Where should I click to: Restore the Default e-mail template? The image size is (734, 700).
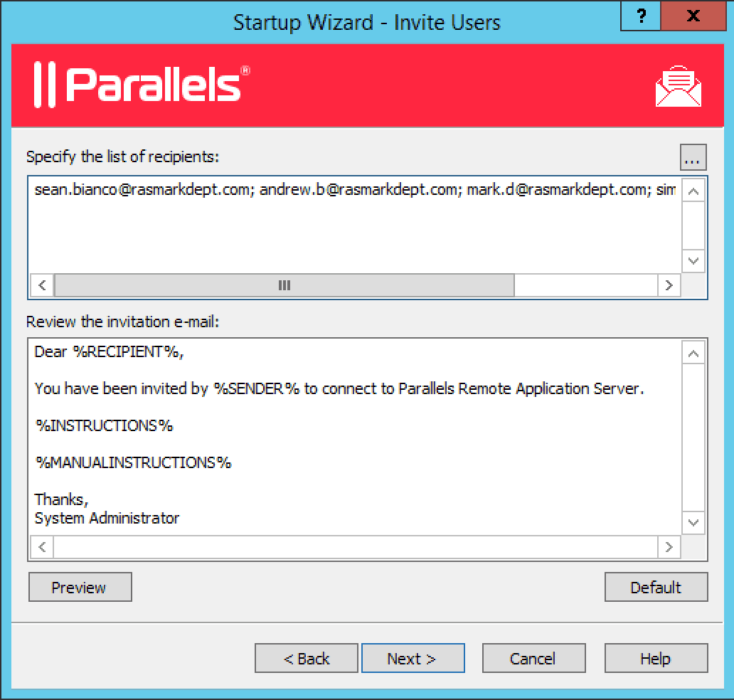[x=656, y=587]
